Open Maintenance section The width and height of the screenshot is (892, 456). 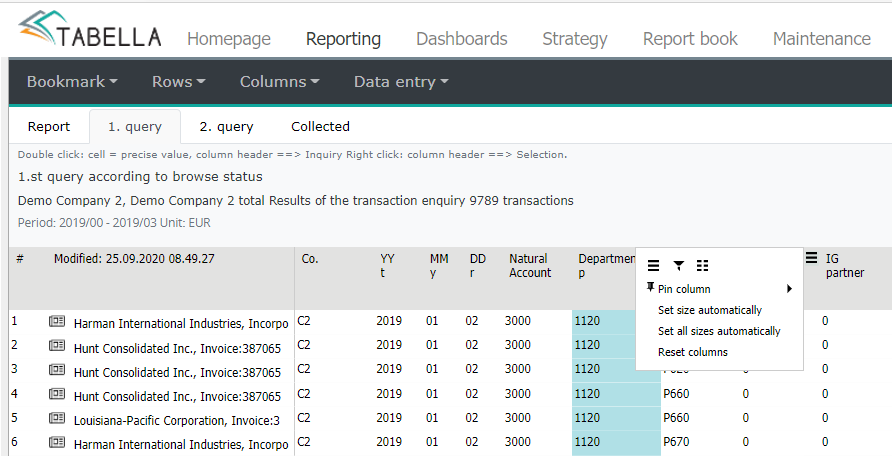821,39
